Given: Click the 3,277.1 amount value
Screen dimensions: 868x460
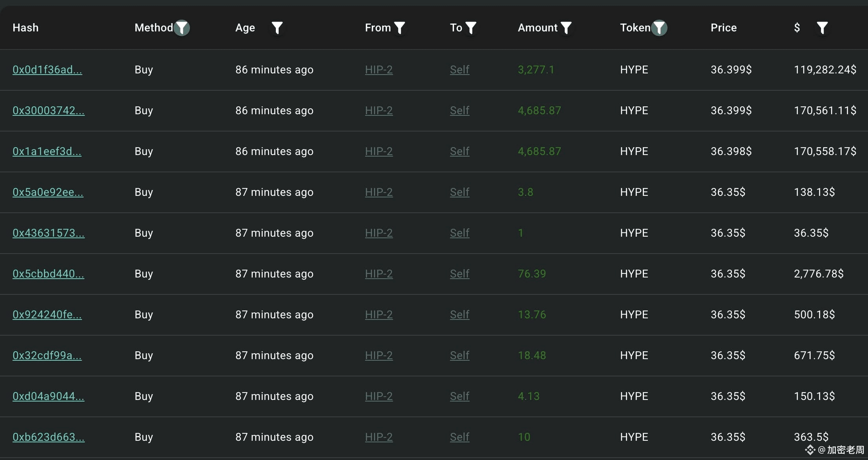Looking at the screenshot, I should point(536,70).
